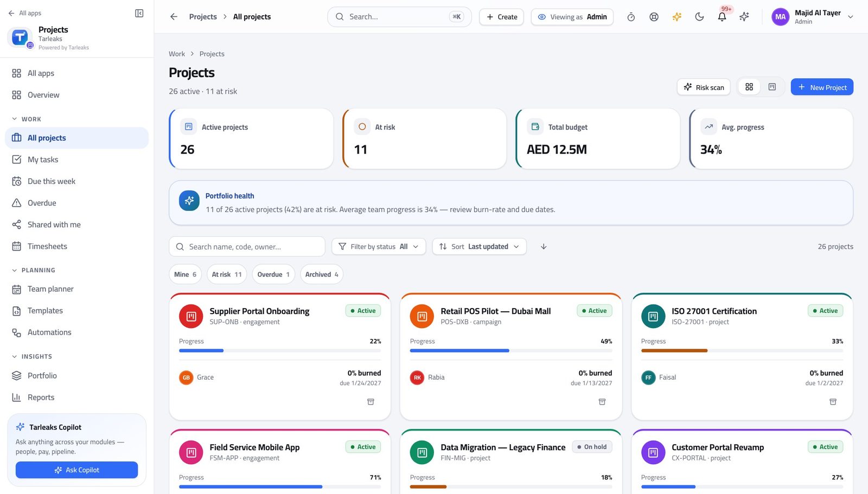Collapse the INSIGHTS sidebar section

[x=32, y=356]
